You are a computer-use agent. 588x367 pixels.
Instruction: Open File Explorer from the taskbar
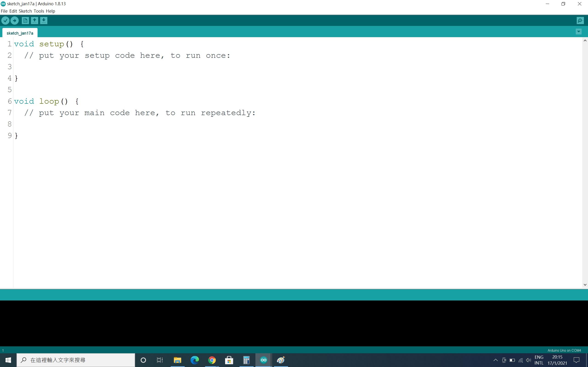point(177,360)
